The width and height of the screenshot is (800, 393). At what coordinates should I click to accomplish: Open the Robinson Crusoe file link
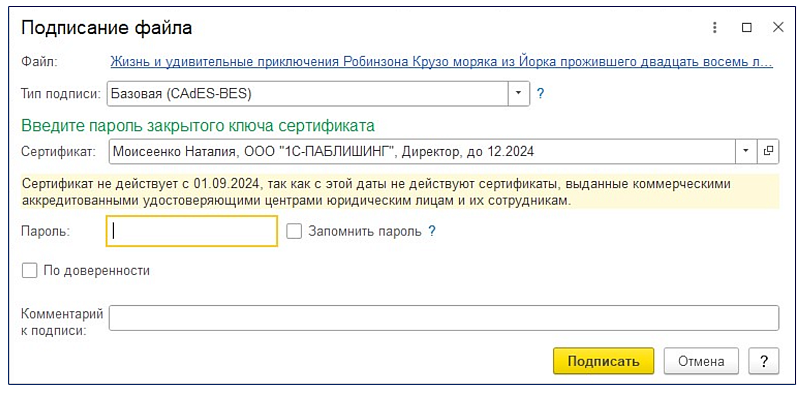442,62
